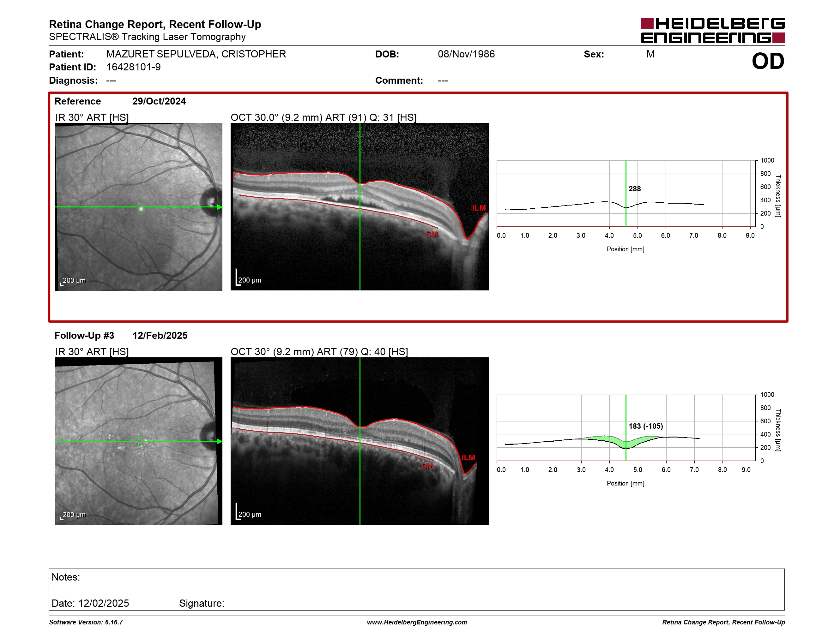Click the DOB value 08/Nov/1986
The width and height of the screenshot is (834, 644).
coord(466,54)
